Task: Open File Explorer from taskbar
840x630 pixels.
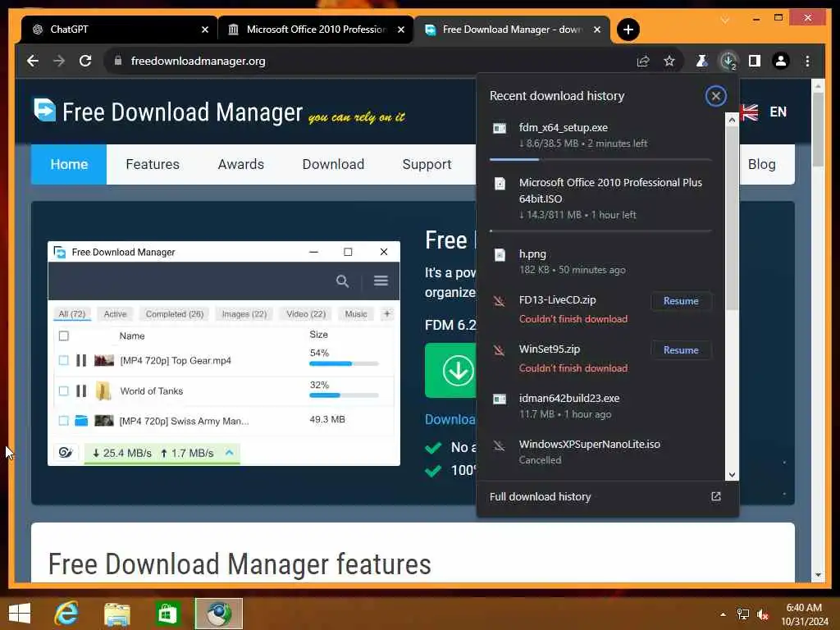Action: pos(116,614)
